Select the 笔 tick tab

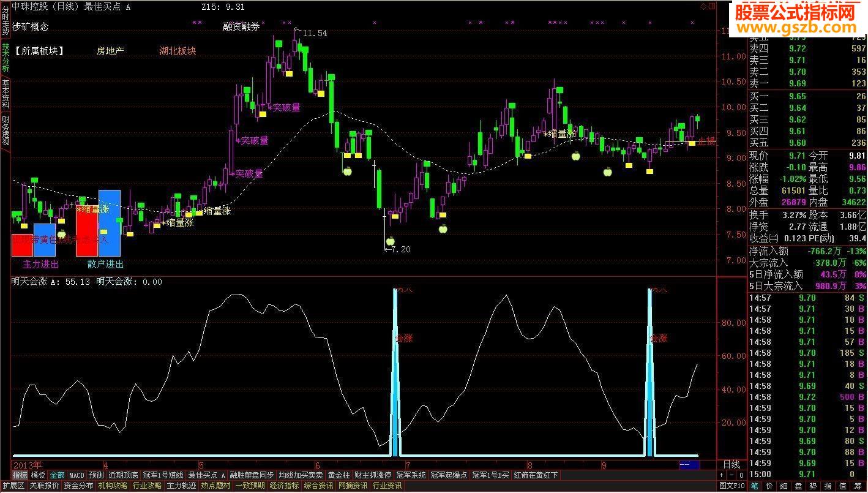[x=754, y=486]
